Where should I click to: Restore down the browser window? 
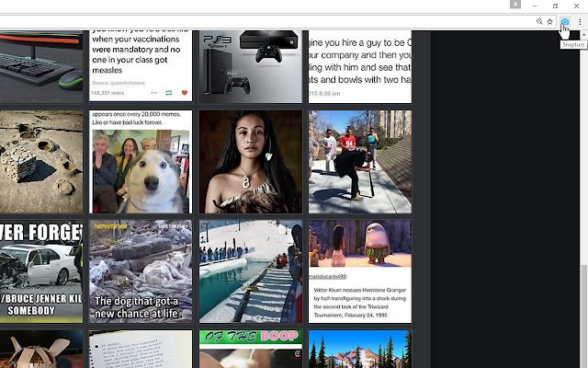tap(555, 6)
